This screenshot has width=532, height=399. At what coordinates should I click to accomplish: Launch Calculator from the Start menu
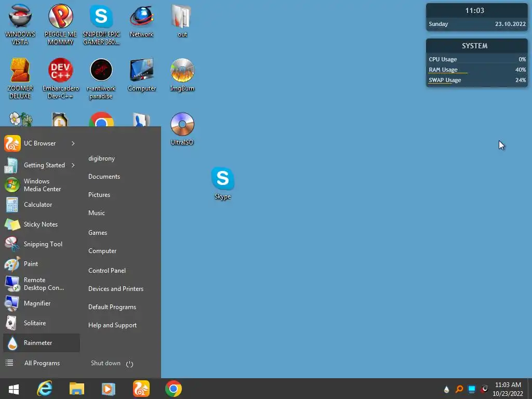[x=42, y=205]
